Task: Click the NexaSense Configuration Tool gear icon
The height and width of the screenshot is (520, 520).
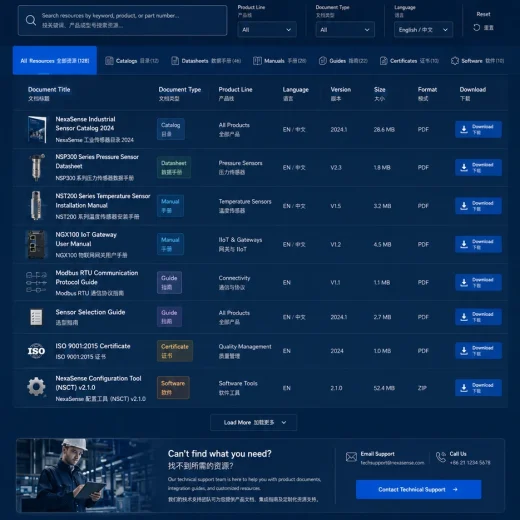Action: [36, 387]
